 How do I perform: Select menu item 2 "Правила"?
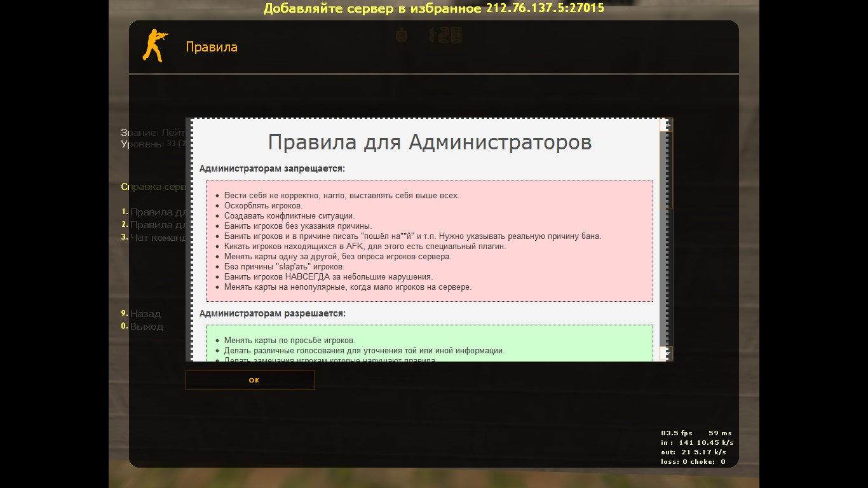pos(153,225)
